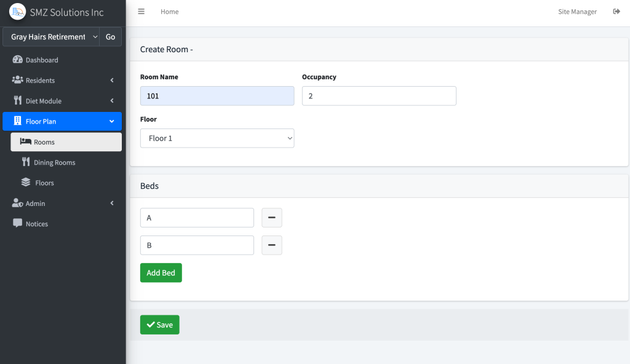Click into the Occupancy input field

point(379,96)
